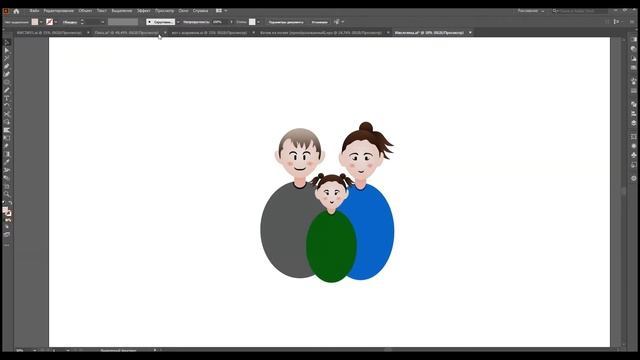Click the fill color swatch in control bar

(35, 22)
